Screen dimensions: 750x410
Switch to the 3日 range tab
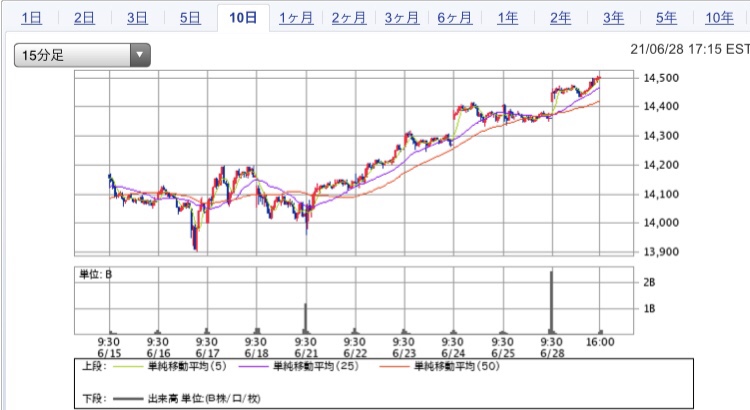[x=137, y=18]
